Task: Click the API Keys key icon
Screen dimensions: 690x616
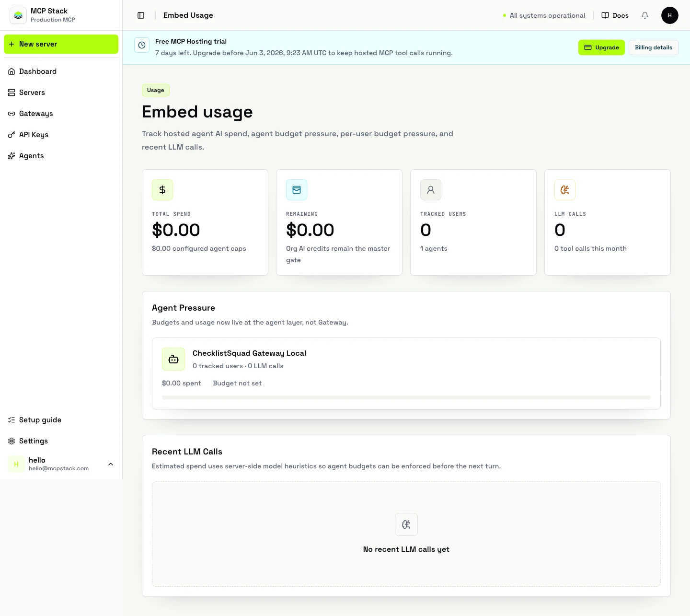Action: pyautogui.click(x=11, y=135)
